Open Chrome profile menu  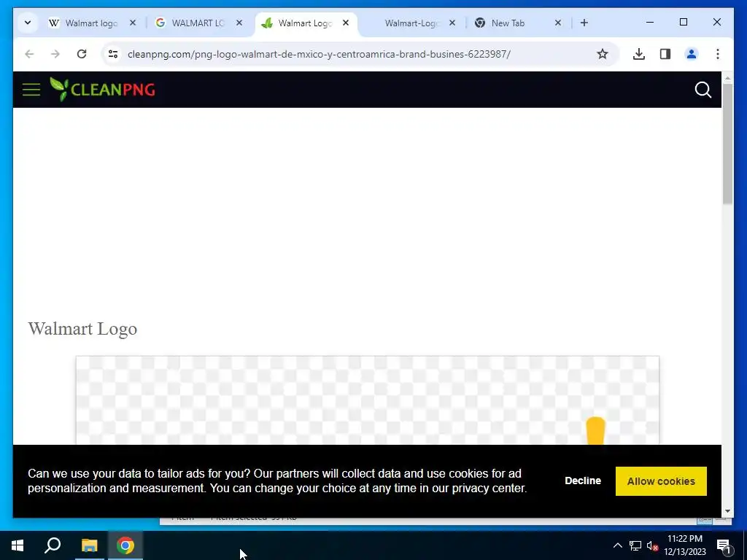(x=692, y=54)
